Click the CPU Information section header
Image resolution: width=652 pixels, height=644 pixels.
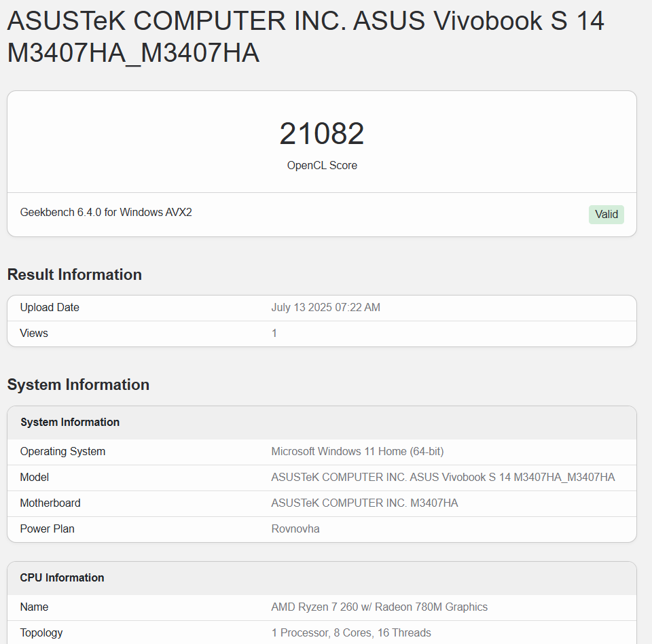pos(62,577)
